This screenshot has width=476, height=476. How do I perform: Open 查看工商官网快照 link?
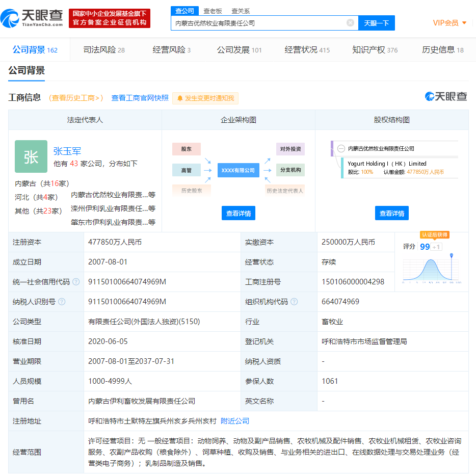140,98
